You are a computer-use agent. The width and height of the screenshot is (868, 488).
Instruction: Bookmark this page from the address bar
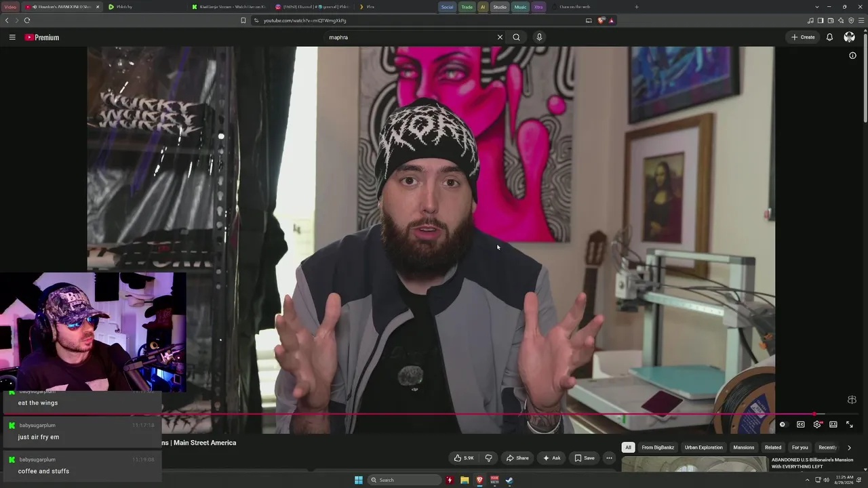[243, 20]
